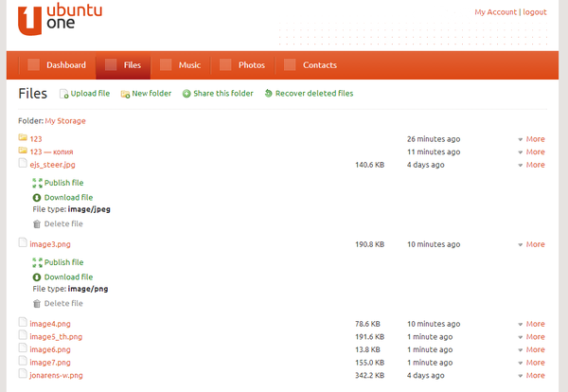Switch to the Files tab
568x392 pixels.
click(x=123, y=65)
